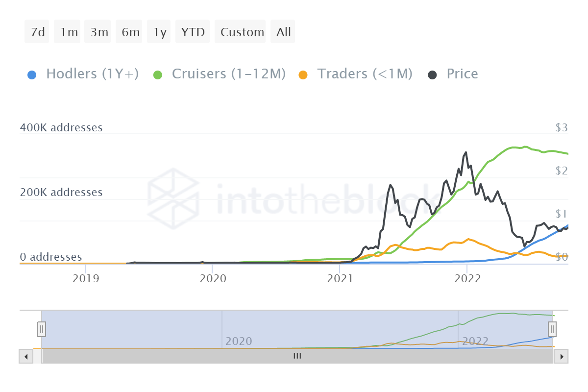
Task: Click the blue Hodlers legend dot
Action: [31, 75]
